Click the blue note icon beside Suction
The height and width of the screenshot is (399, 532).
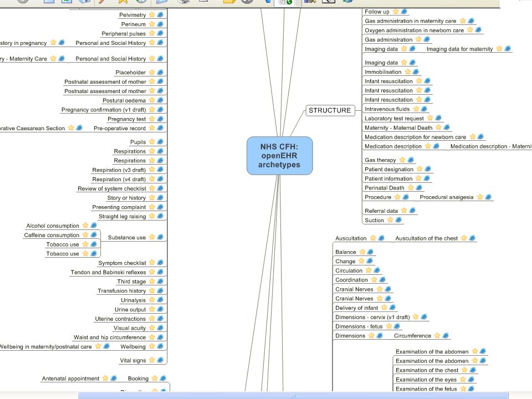tap(398, 220)
